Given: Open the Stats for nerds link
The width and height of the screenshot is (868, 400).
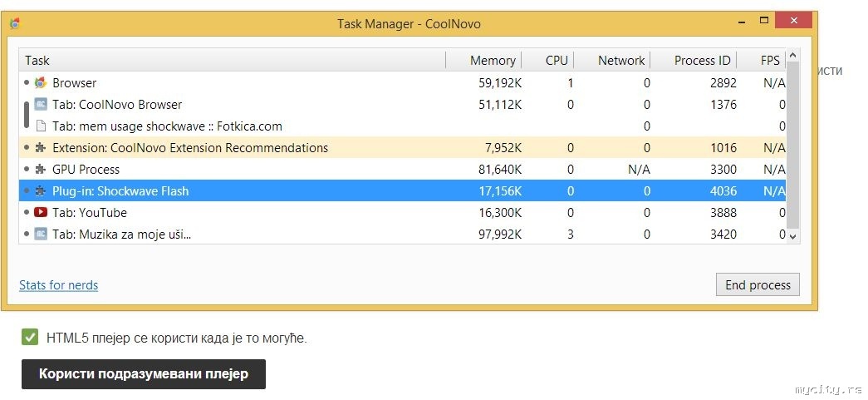Looking at the screenshot, I should click(59, 285).
